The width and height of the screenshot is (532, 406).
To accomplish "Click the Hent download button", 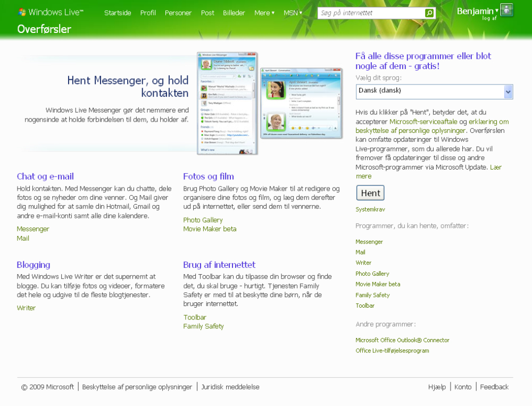I will click(x=370, y=193).
